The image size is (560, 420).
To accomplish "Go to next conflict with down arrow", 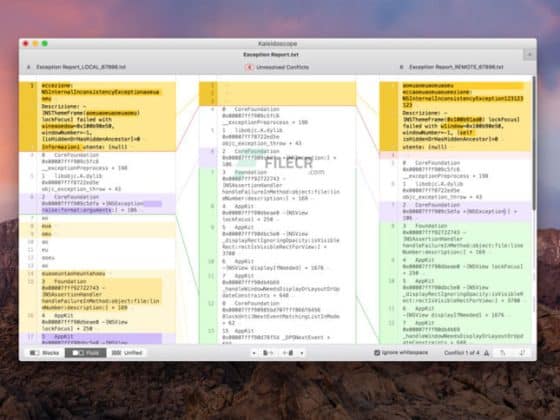I will point(522,353).
